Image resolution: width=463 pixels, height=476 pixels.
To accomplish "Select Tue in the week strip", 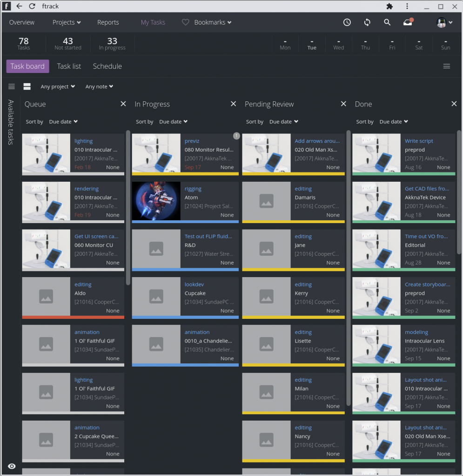I will [x=312, y=44].
